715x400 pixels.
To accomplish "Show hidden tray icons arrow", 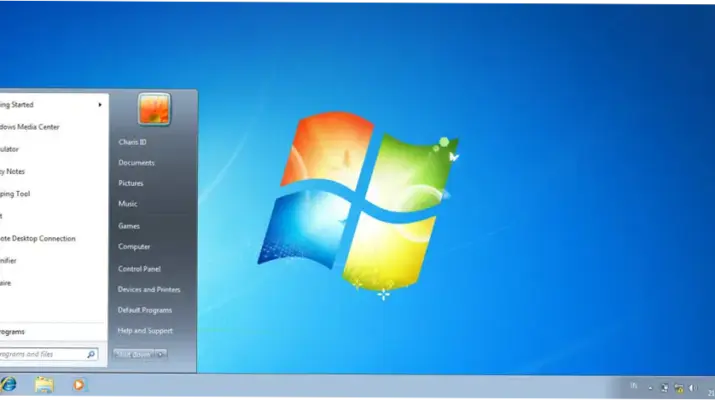I will (650, 388).
